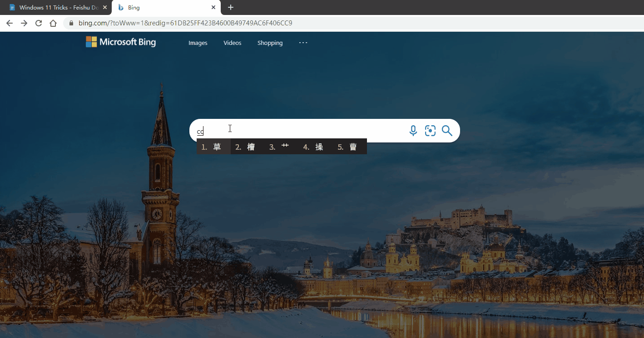Select the Bing tab
The image size is (644, 338).
pyautogui.click(x=166, y=7)
